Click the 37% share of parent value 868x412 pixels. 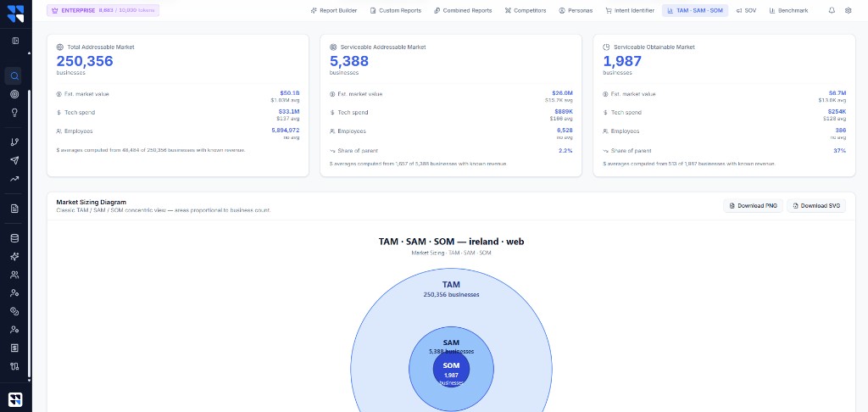840,151
